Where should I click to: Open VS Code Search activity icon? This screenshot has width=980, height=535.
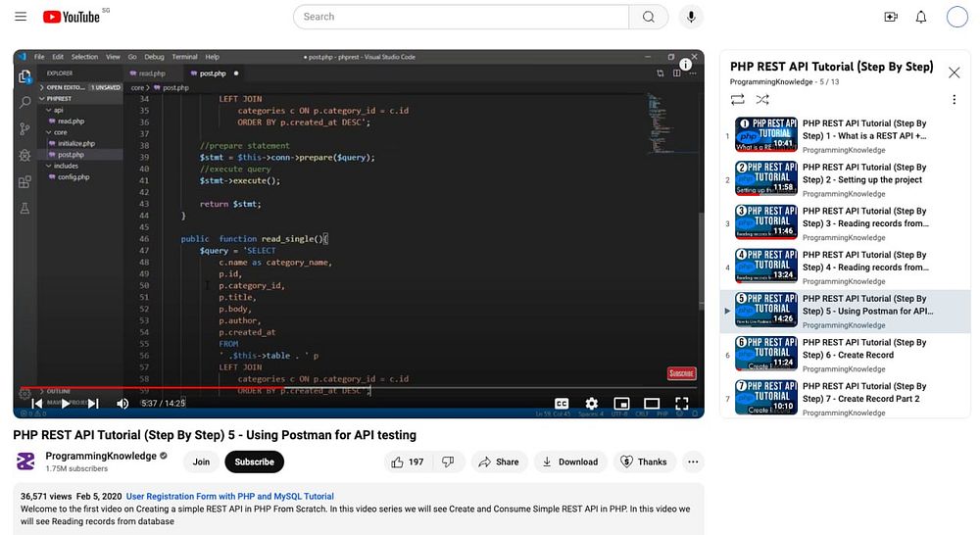25,103
